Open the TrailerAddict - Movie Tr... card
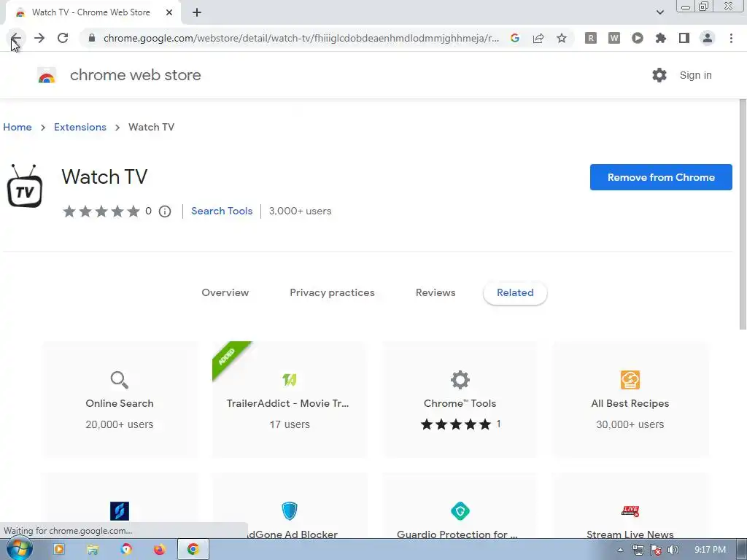 290,399
